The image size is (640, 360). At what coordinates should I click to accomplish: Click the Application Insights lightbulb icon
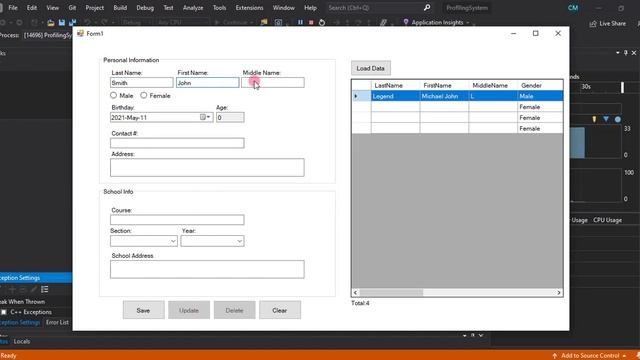[406, 22]
